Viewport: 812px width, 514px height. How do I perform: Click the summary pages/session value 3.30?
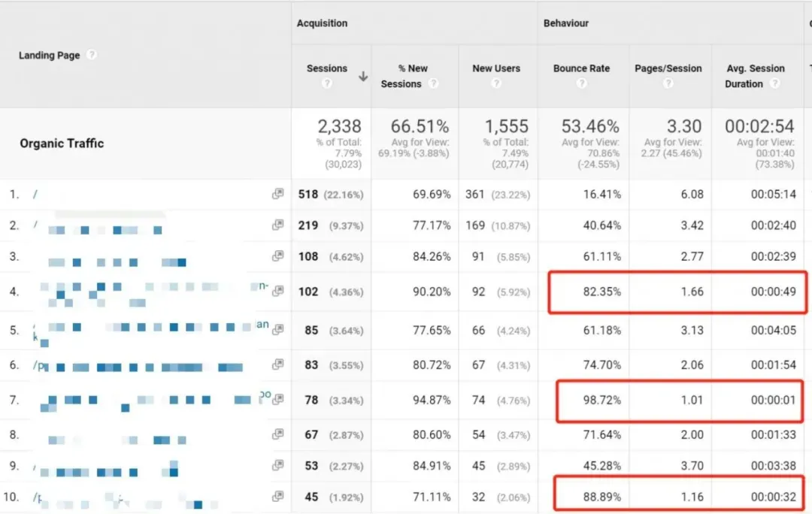pyautogui.click(x=684, y=125)
